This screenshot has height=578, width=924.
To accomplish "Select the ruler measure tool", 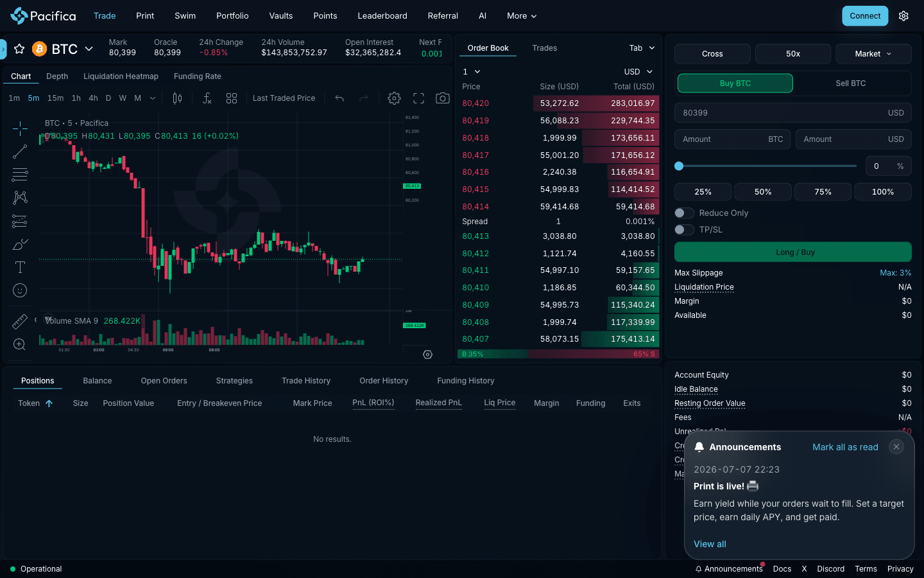I will [x=20, y=321].
